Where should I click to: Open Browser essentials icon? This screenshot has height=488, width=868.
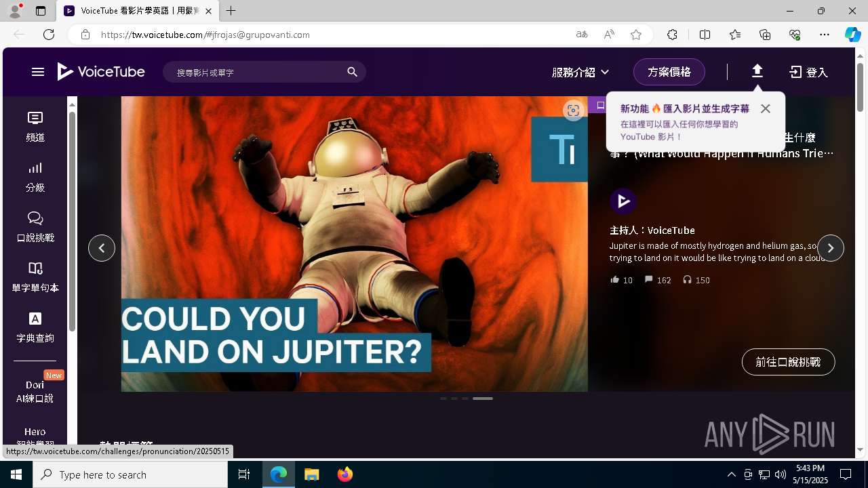[795, 35]
